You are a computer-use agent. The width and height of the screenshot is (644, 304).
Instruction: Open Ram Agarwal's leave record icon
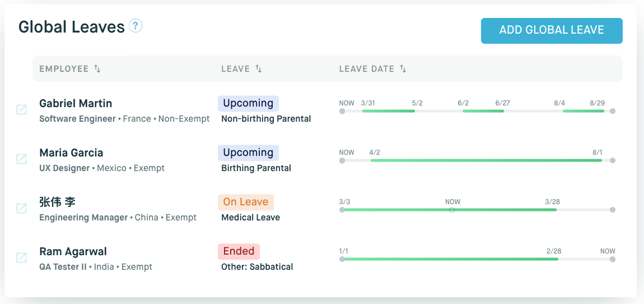(21, 258)
